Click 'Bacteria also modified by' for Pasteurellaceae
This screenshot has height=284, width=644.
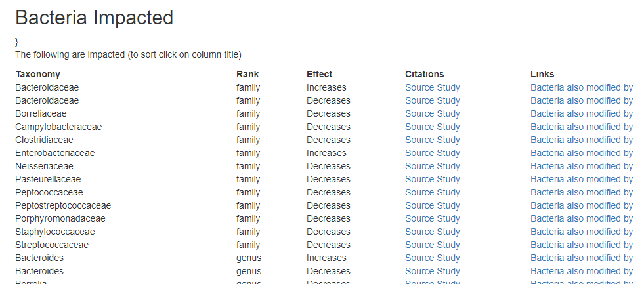tap(581, 179)
